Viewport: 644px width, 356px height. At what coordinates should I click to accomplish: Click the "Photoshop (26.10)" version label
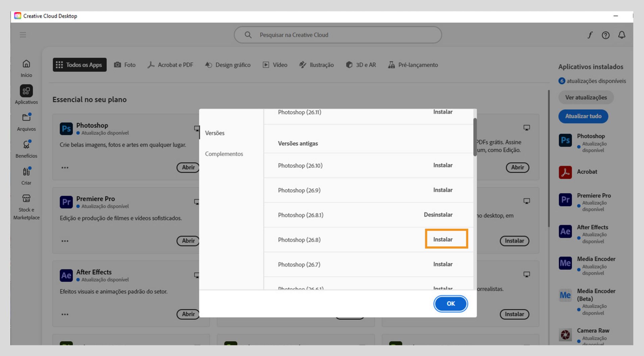click(x=300, y=166)
